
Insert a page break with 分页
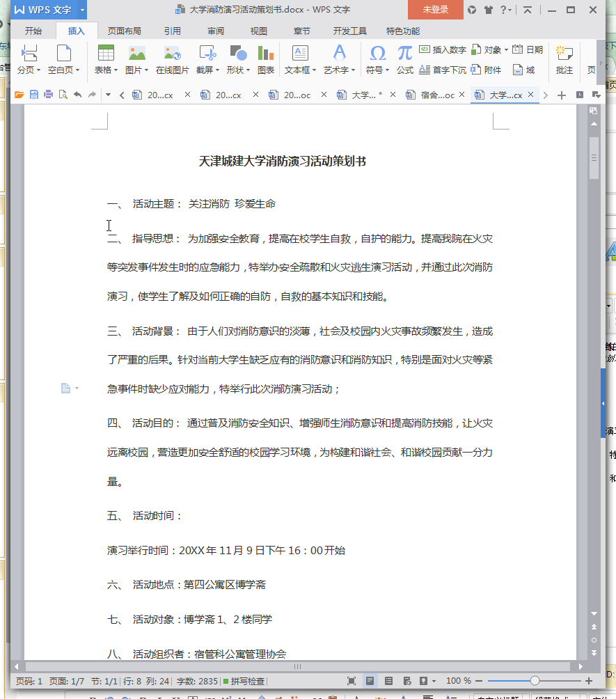click(x=29, y=59)
